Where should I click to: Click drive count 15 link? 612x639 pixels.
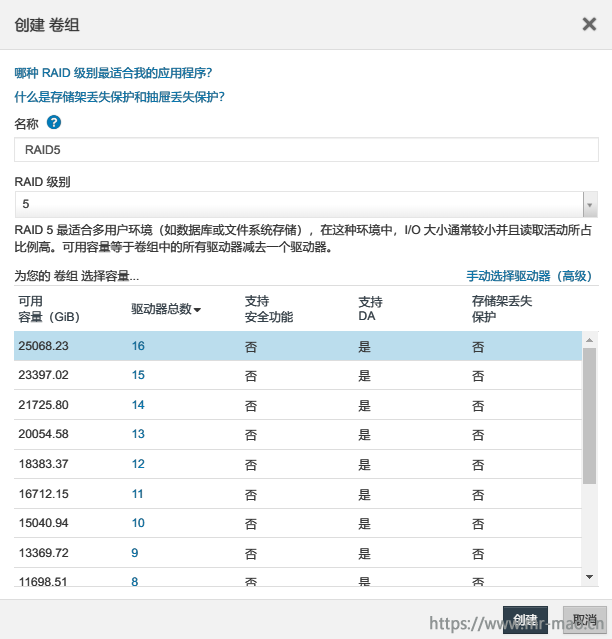click(138, 375)
